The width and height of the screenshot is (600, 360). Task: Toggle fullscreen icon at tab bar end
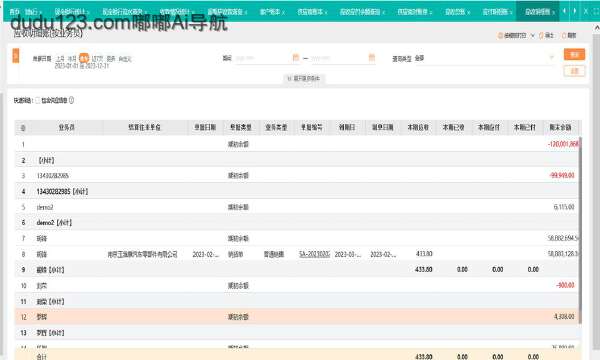point(596,11)
